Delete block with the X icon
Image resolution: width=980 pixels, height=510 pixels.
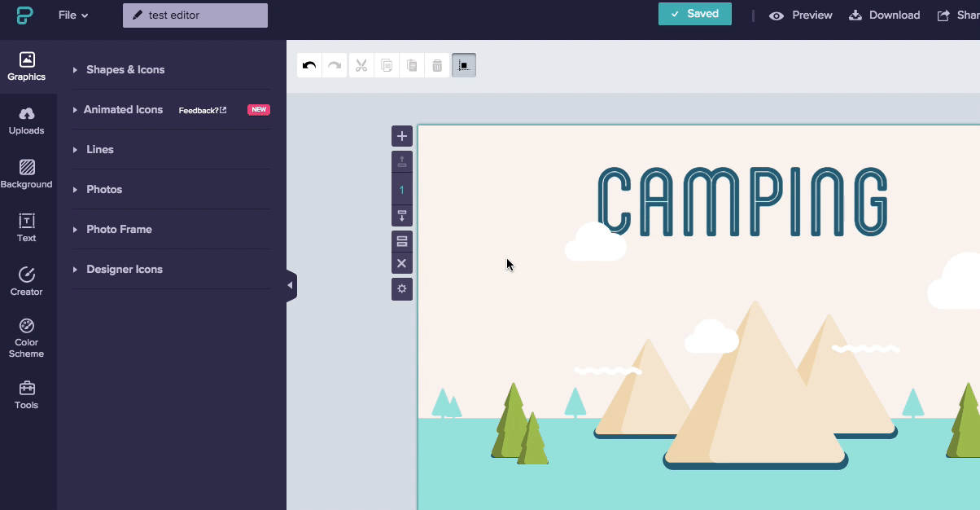point(402,263)
